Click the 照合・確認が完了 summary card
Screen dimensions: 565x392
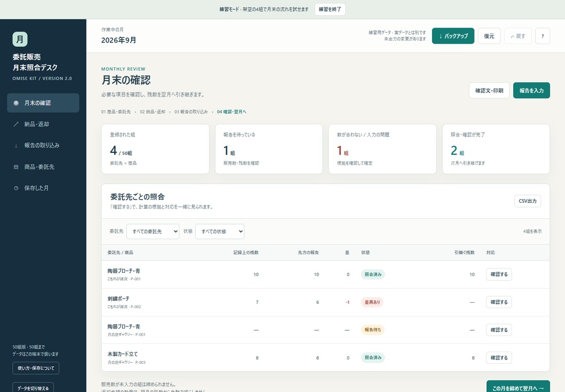pyautogui.click(x=496, y=149)
